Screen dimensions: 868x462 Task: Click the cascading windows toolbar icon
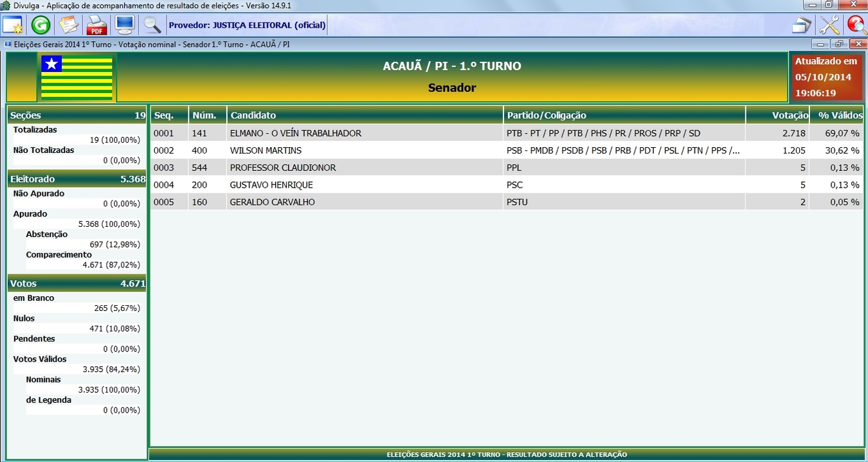coord(801,25)
